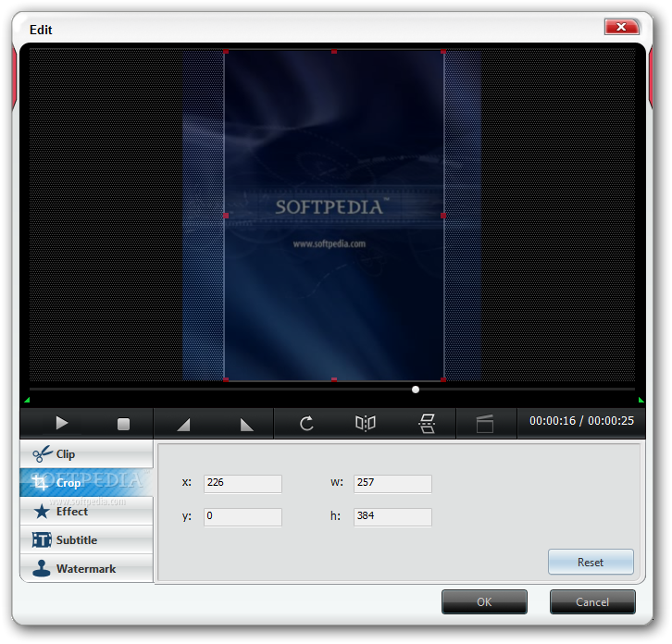Open the Subtitle tab
This screenshot has width=672, height=644.
87,539
